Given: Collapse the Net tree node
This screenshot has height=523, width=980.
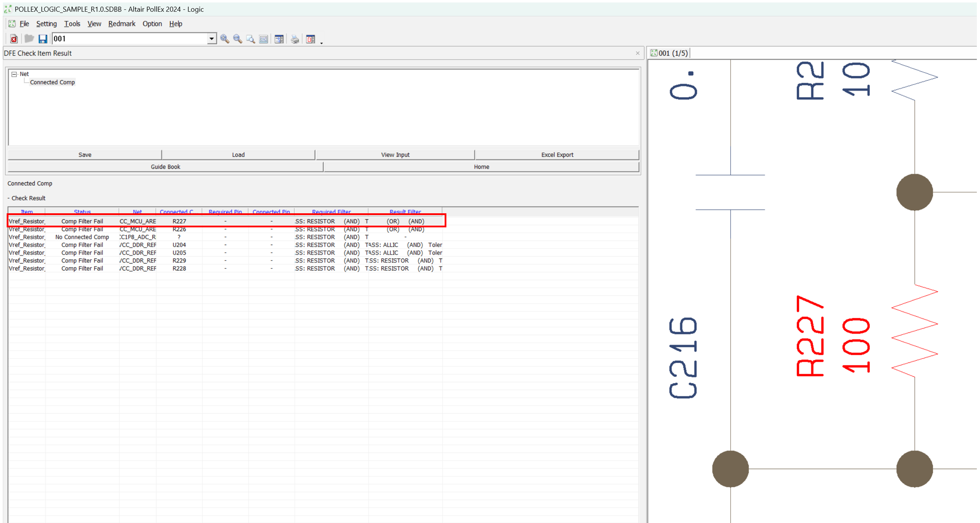Looking at the screenshot, I should pyautogui.click(x=14, y=74).
